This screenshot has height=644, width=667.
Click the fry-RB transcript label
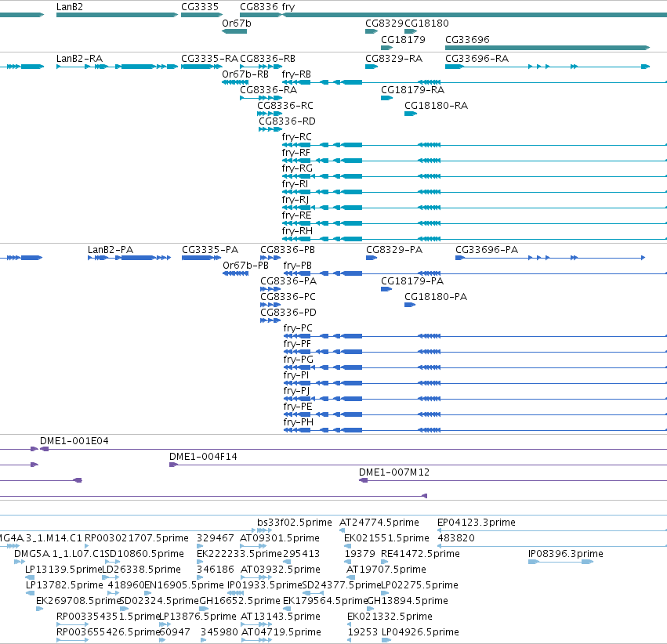296,74
